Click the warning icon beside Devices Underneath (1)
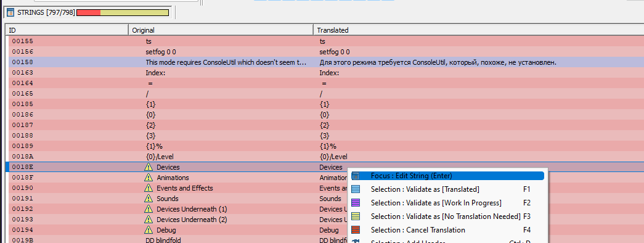 click(149, 209)
